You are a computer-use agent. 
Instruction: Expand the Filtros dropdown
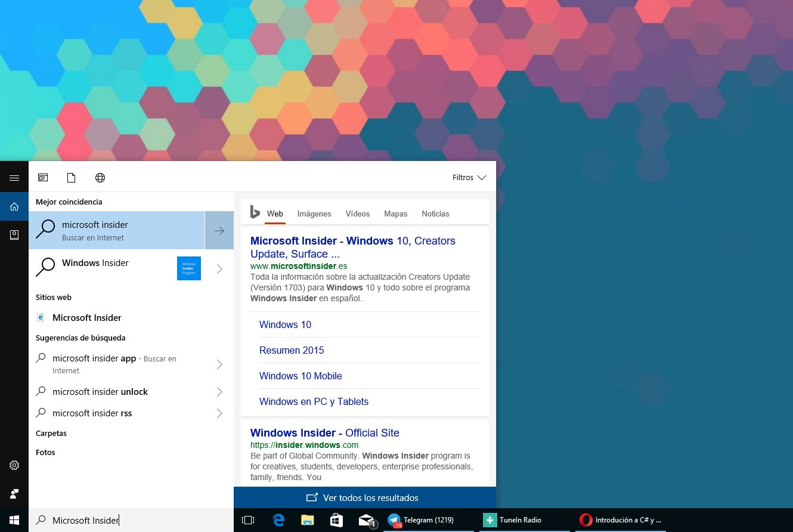pos(469,178)
